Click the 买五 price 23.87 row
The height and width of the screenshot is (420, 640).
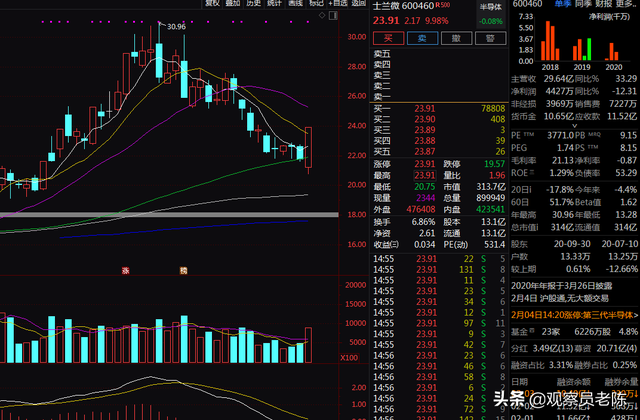pos(439,152)
